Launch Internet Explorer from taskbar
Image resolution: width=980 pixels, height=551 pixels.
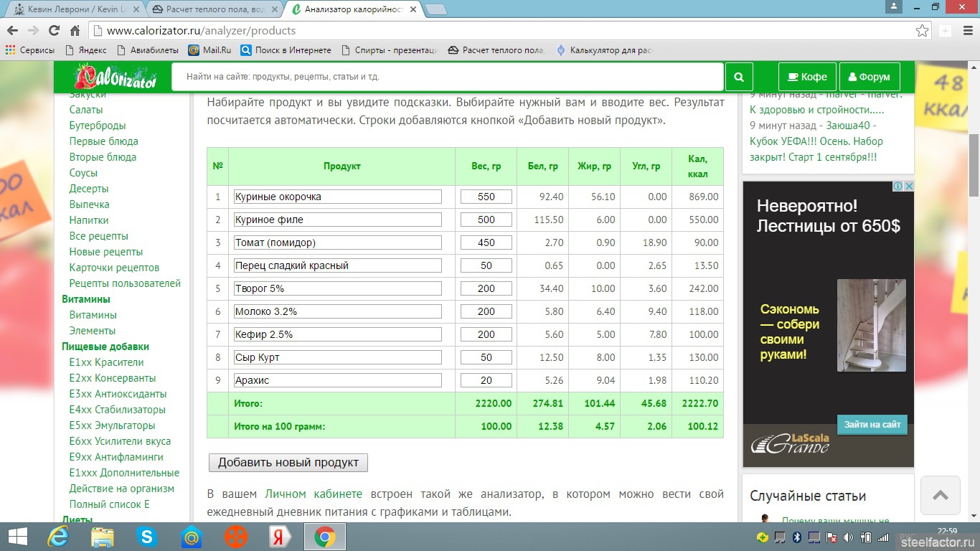point(57,537)
